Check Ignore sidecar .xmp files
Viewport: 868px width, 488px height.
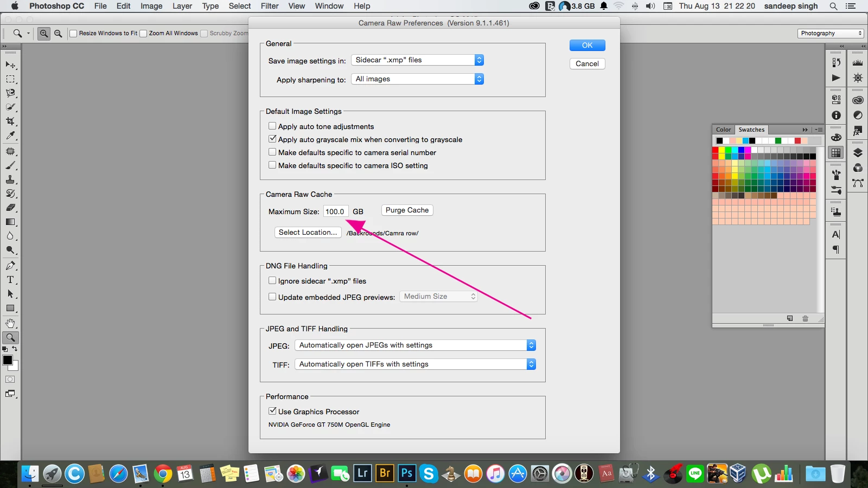[x=272, y=280]
